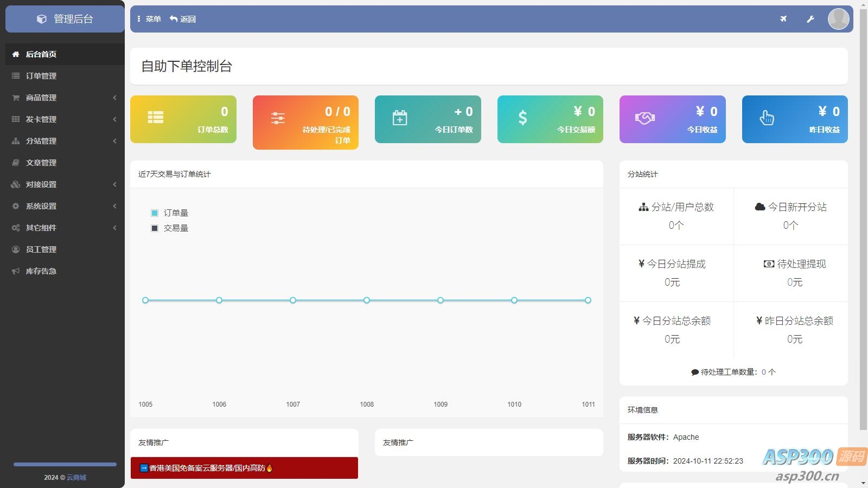868x488 pixels.
Task: Click the calendar icon for 今日订单数
Action: [x=400, y=118]
